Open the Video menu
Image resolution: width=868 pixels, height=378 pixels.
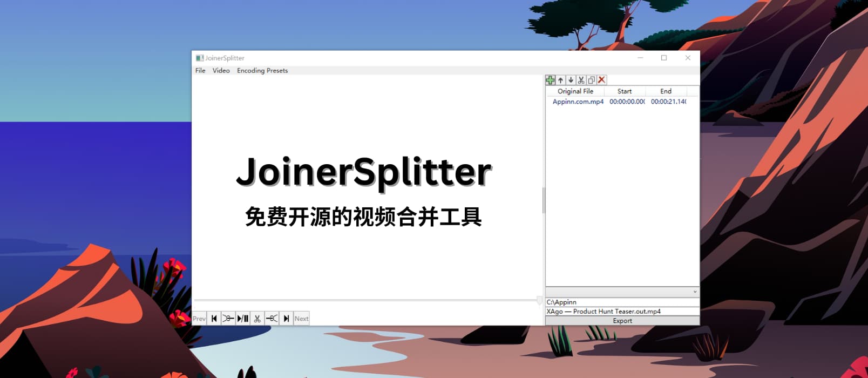(221, 71)
